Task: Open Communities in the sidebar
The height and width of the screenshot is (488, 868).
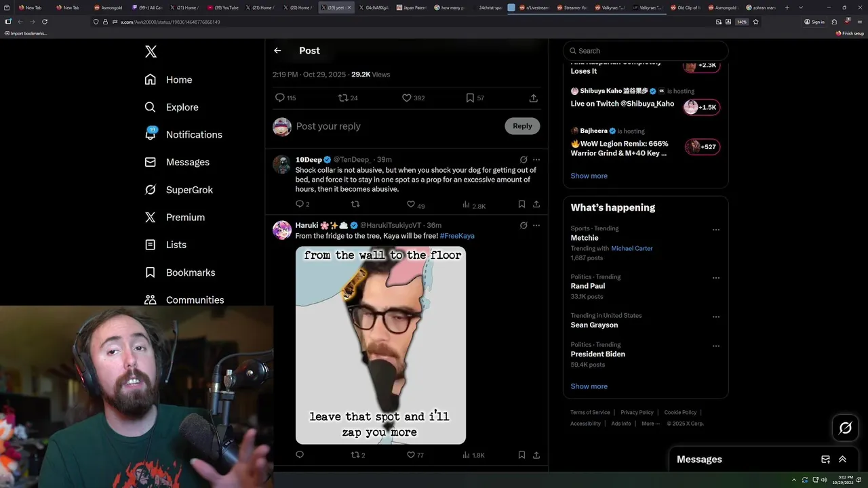Action: tap(184, 300)
